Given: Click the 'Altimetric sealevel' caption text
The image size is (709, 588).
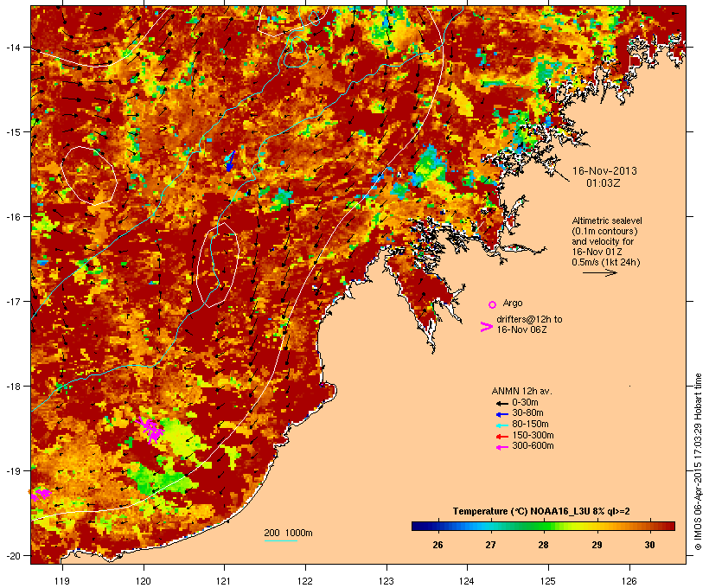Looking at the screenshot, I should point(607,220).
